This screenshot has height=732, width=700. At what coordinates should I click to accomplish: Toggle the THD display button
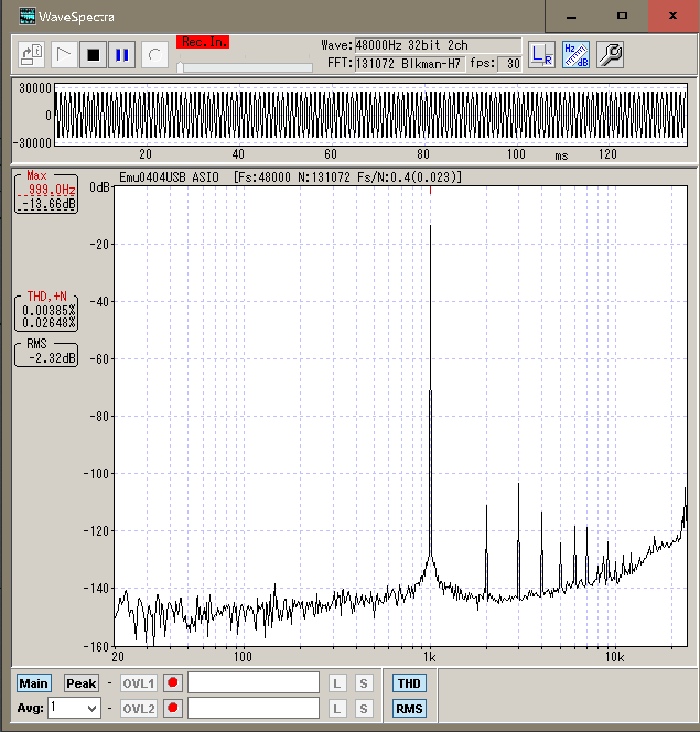(409, 683)
